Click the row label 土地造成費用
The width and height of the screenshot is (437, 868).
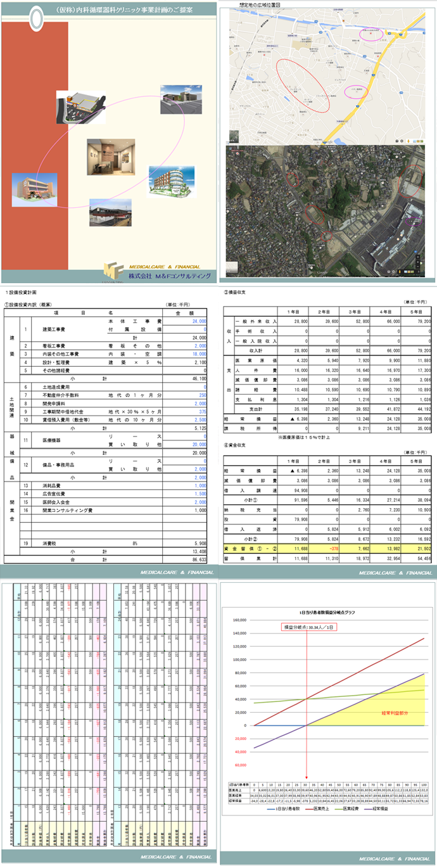click(56, 386)
